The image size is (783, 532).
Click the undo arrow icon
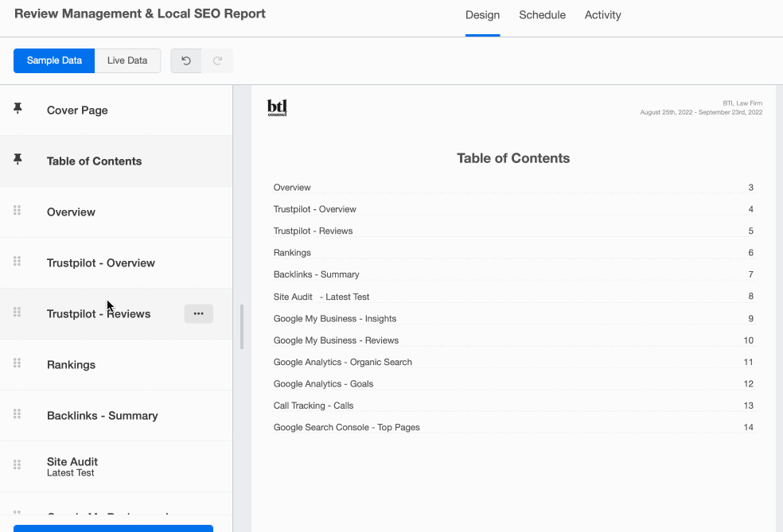[x=185, y=60]
